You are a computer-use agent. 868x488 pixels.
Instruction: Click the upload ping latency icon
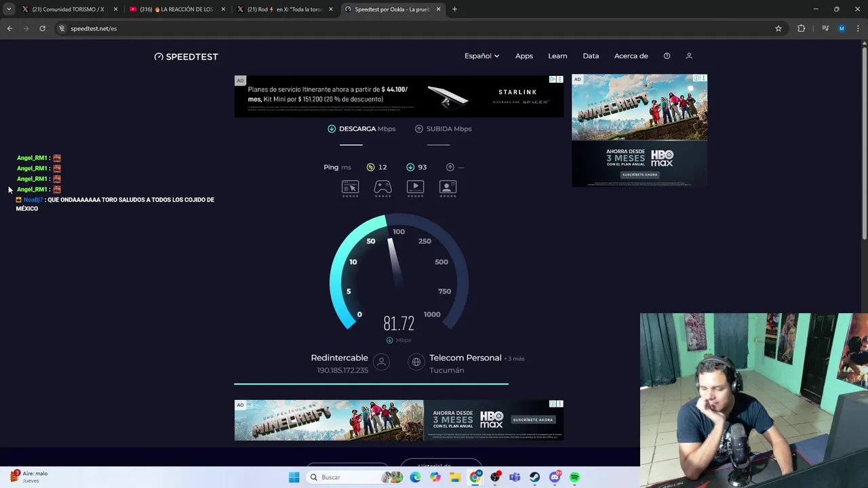[450, 167]
